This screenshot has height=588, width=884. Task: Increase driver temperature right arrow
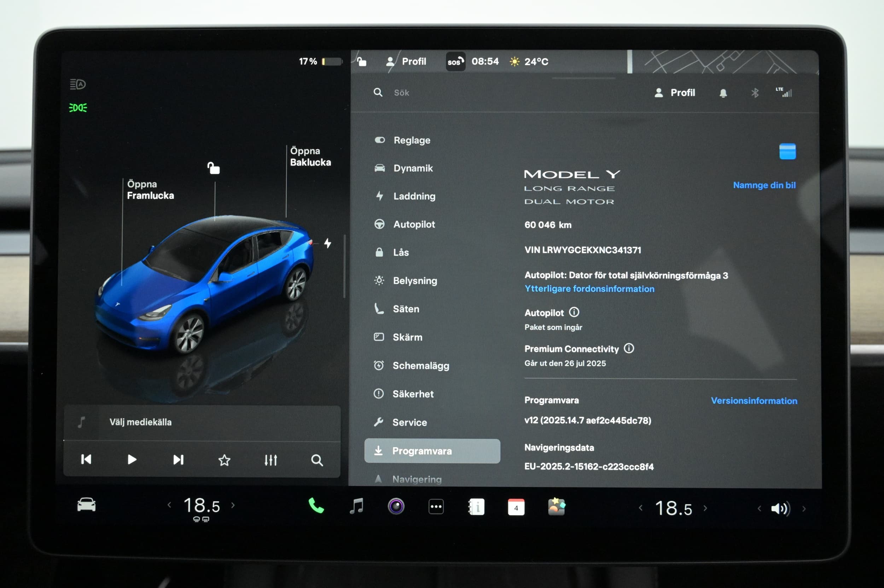[233, 505]
